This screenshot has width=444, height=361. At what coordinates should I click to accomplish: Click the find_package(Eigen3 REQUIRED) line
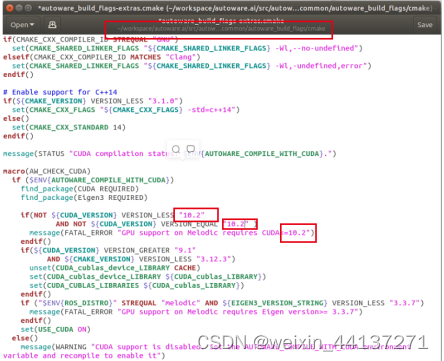(x=84, y=198)
